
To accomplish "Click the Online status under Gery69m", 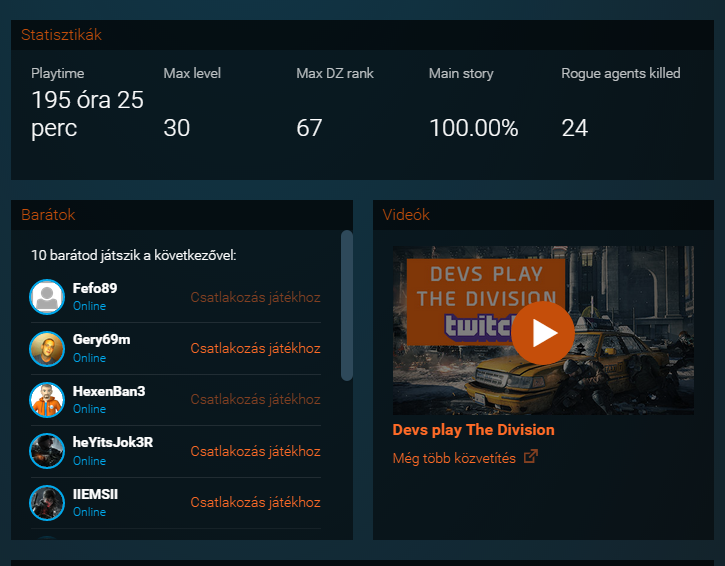I will tap(89, 358).
